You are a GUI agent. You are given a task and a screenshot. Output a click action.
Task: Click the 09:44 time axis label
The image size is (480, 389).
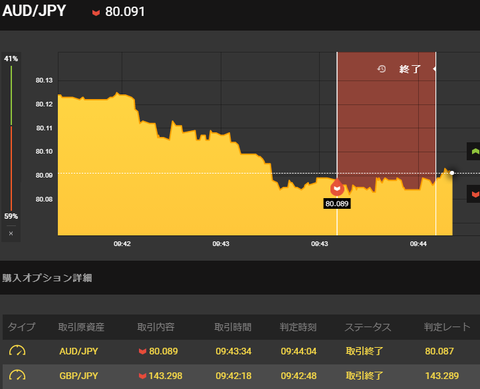(418, 244)
